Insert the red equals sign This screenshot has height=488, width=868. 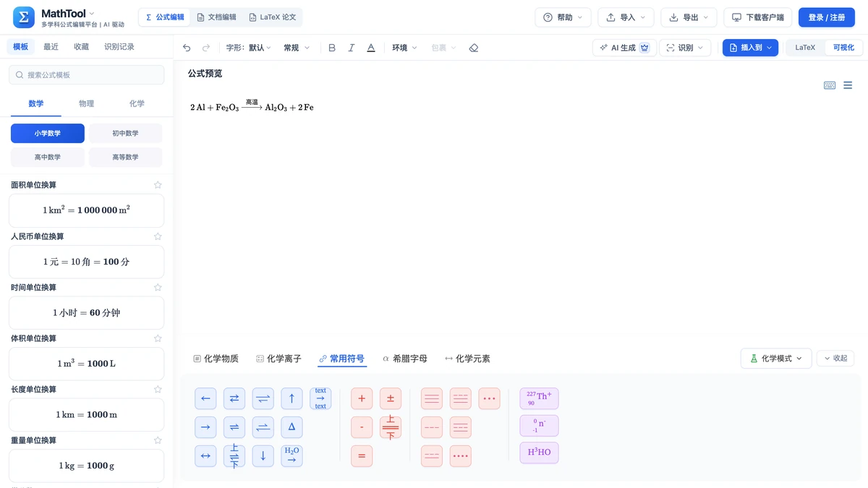pos(362,456)
